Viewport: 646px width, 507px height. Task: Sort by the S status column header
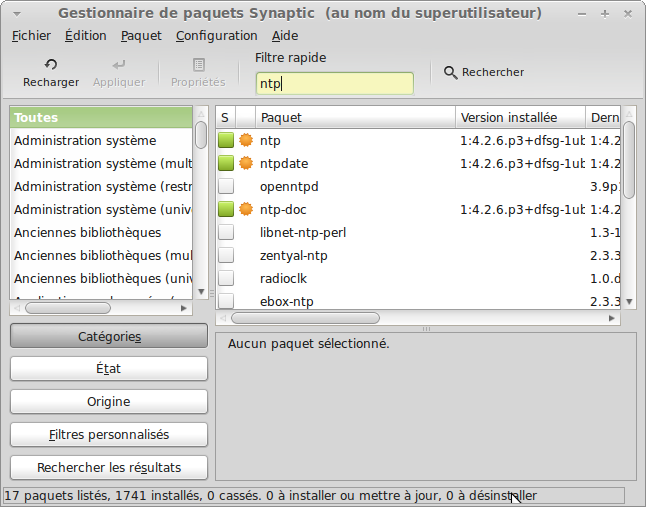coord(225,118)
